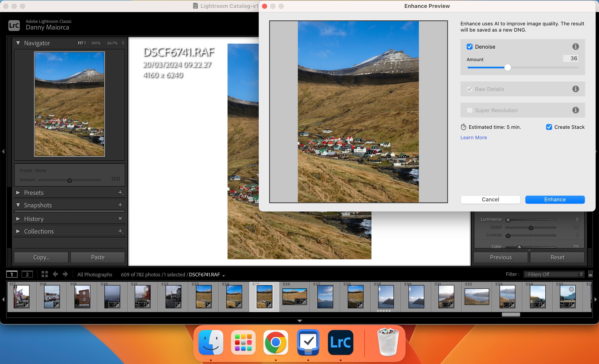
Task: Enable Super Resolution
Action: pyautogui.click(x=470, y=110)
